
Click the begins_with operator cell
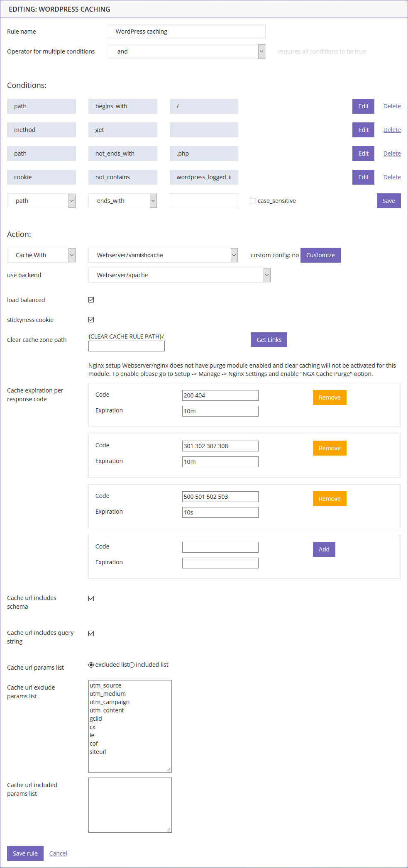point(123,106)
